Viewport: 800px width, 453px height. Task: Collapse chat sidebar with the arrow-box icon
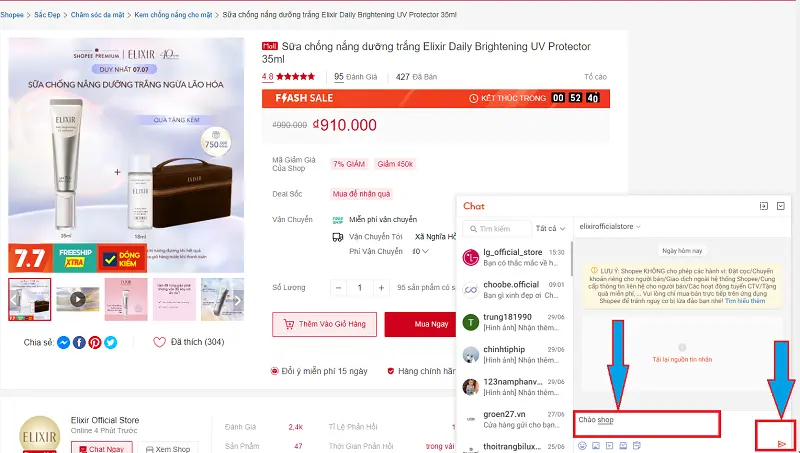coord(764,206)
